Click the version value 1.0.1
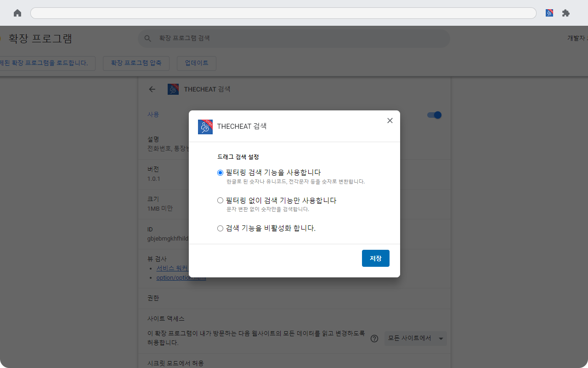 [154, 178]
